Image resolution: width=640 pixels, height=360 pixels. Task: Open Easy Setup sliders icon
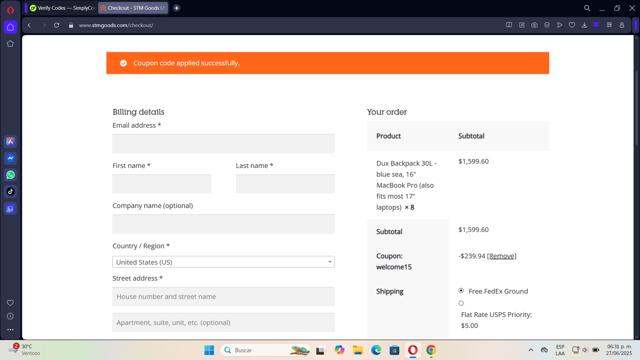[609, 25]
